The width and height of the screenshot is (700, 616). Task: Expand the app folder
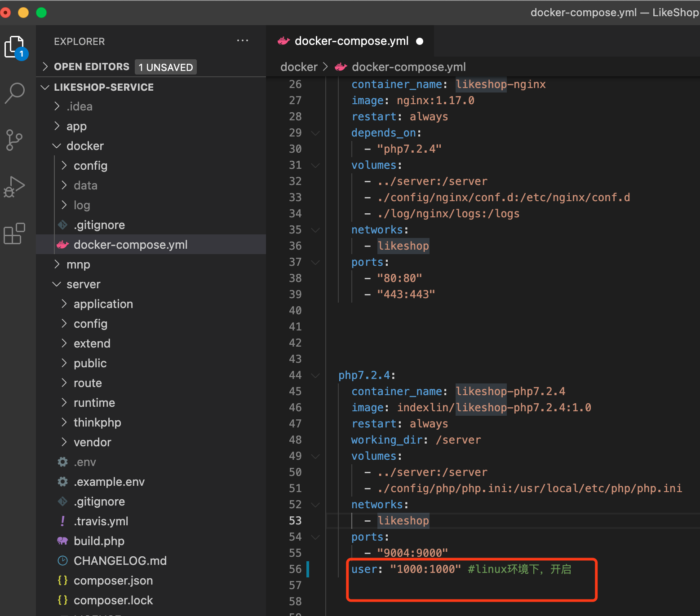(x=57, y=126)
